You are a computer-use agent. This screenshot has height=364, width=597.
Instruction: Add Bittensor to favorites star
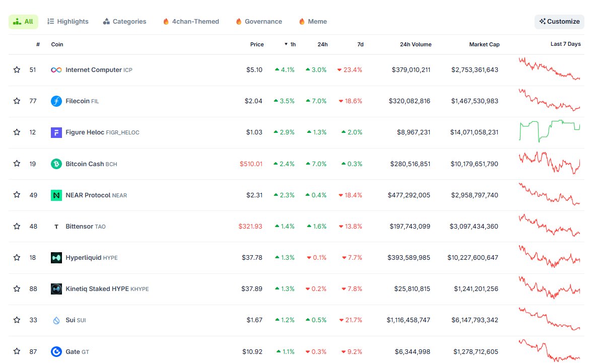click(x=17, y=227)
